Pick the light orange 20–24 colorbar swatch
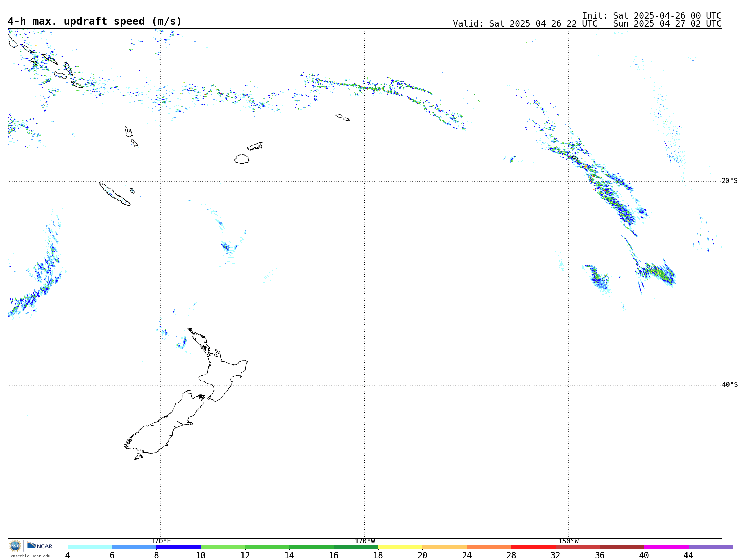This screenshot has height=560, width=744. [445, 547]
